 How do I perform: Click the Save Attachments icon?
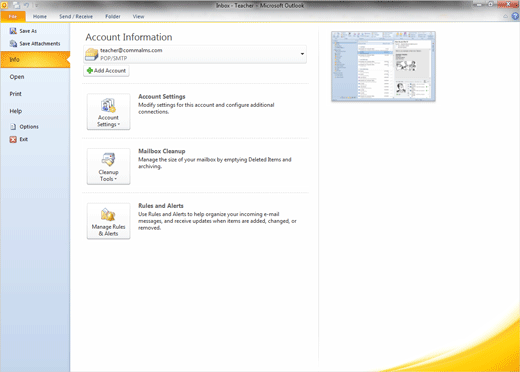coord(13,44)
